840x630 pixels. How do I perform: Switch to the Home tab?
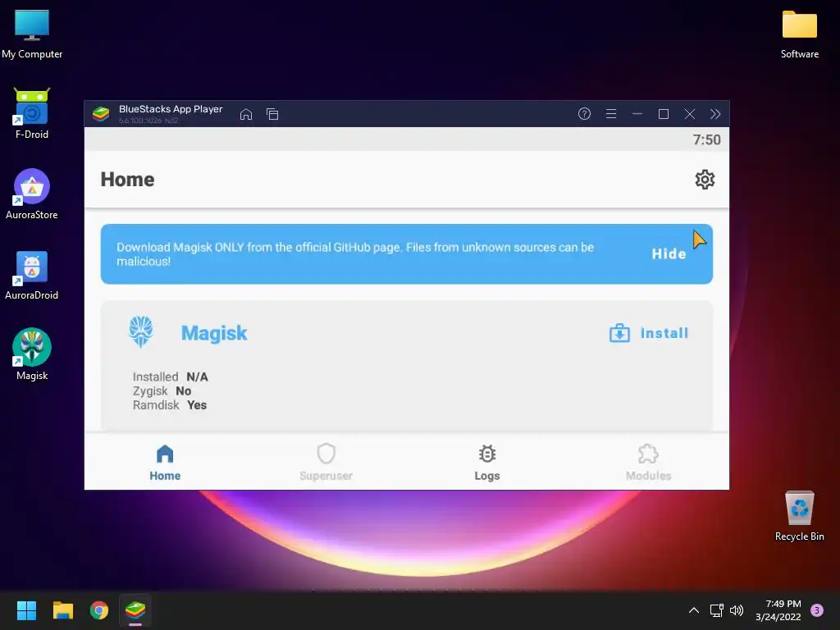point(165,463)
